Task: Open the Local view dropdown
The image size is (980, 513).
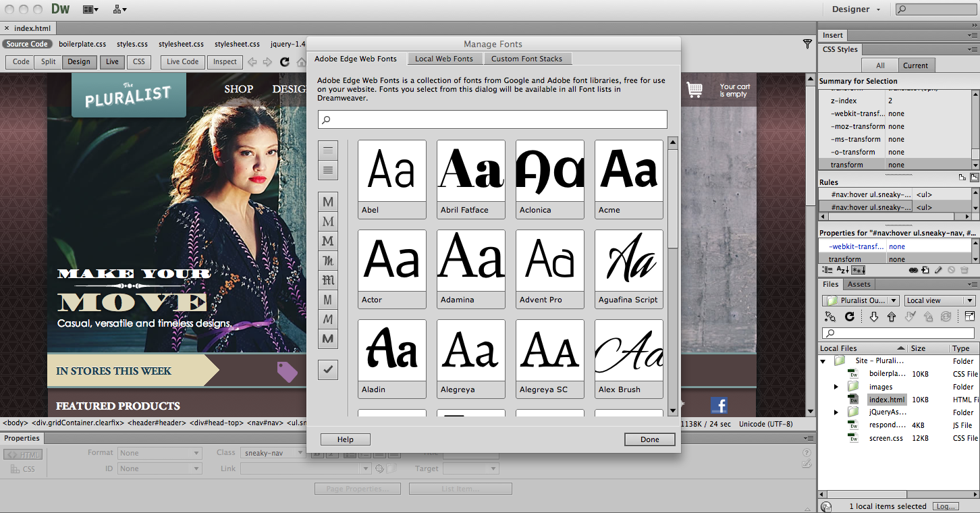Action: 940,300
